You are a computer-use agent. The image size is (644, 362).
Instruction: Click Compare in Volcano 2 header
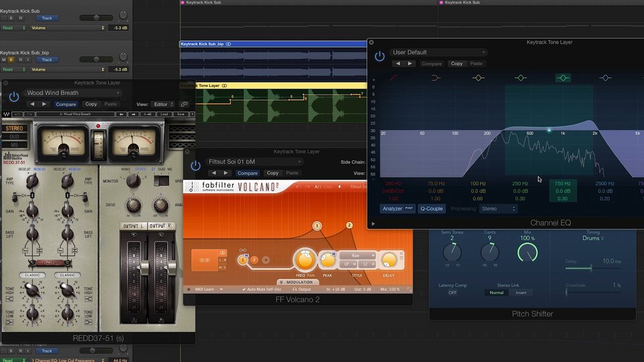point(248,173)
